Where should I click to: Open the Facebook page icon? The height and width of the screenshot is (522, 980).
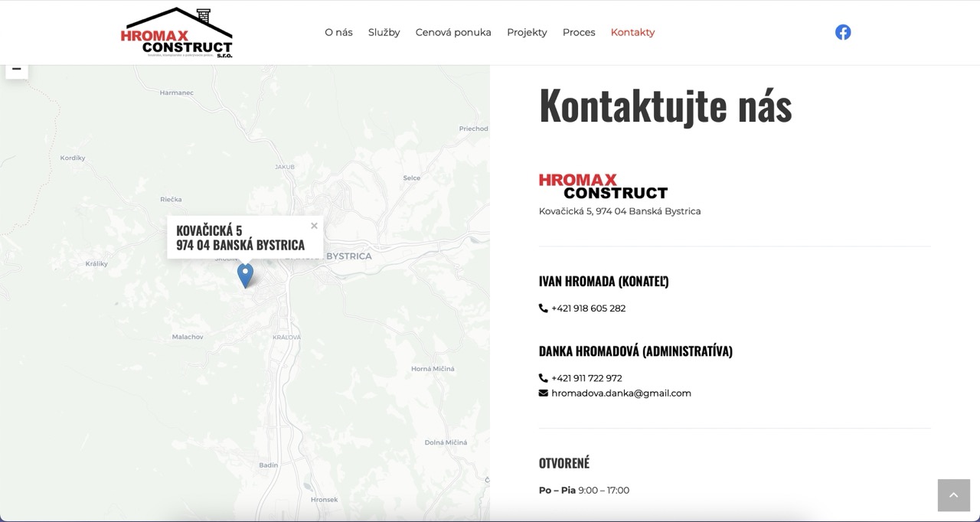tap(843, 32)
